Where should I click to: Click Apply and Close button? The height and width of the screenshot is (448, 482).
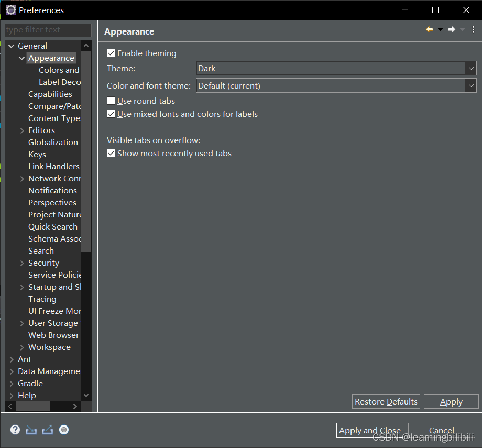point(370,430)
